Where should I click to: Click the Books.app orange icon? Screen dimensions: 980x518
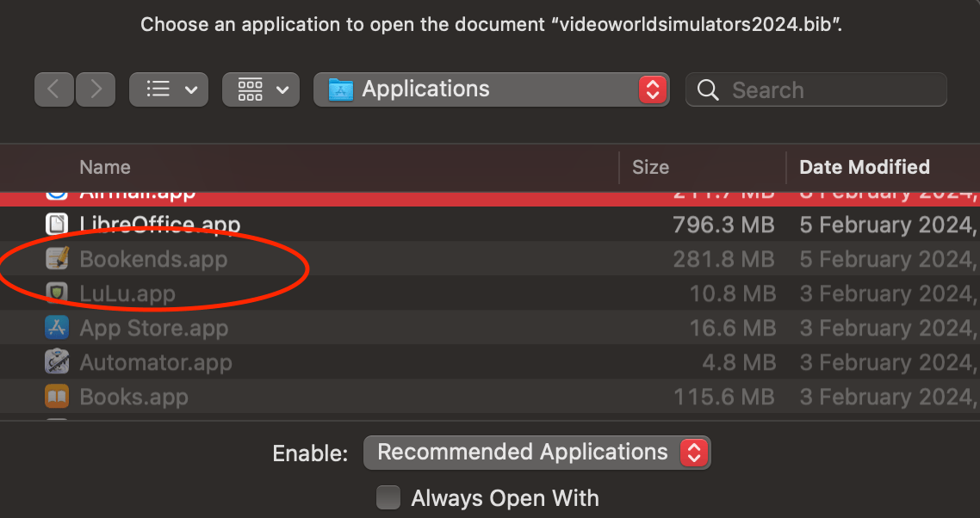57,396
